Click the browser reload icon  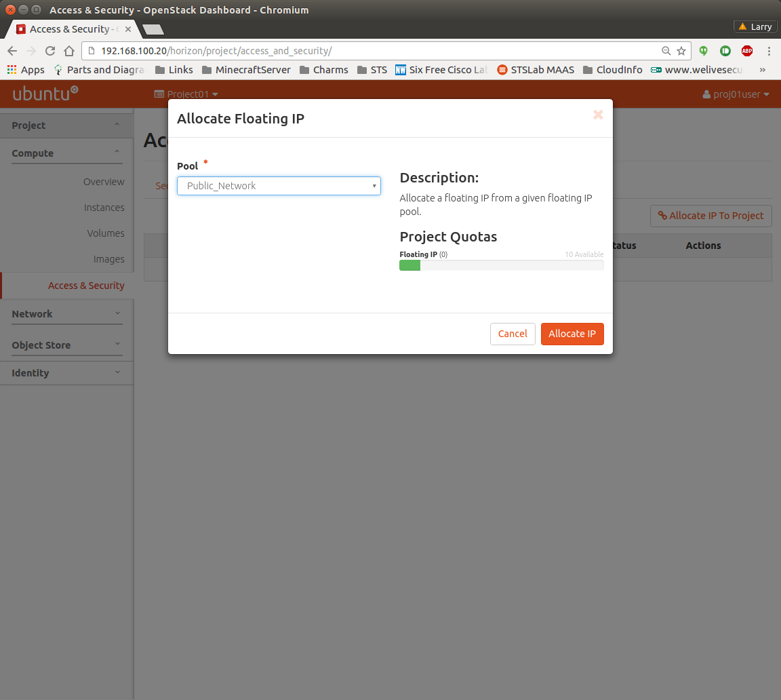point(50,51)
